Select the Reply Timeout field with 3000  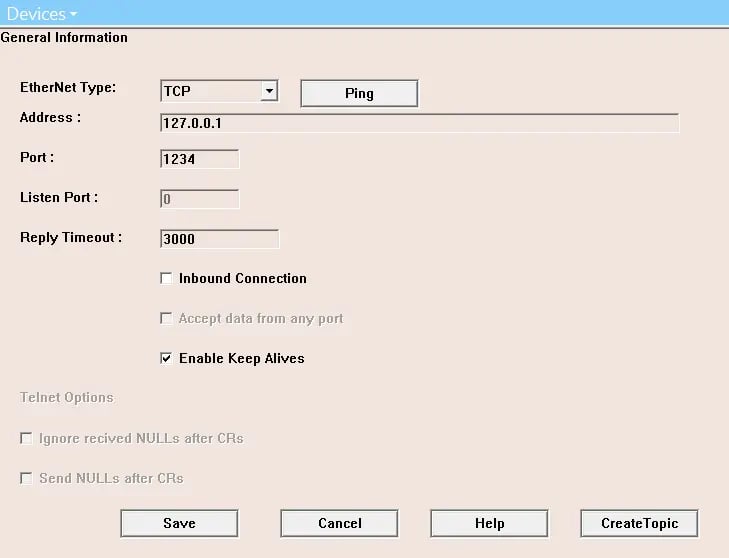pyautogui.click(x=219, y=239)
